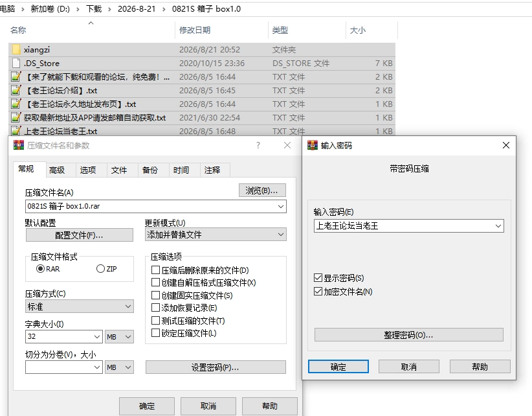532x416 pixels.
Task: Click the 配置文件(F)... button
Action: pos(80,235)
